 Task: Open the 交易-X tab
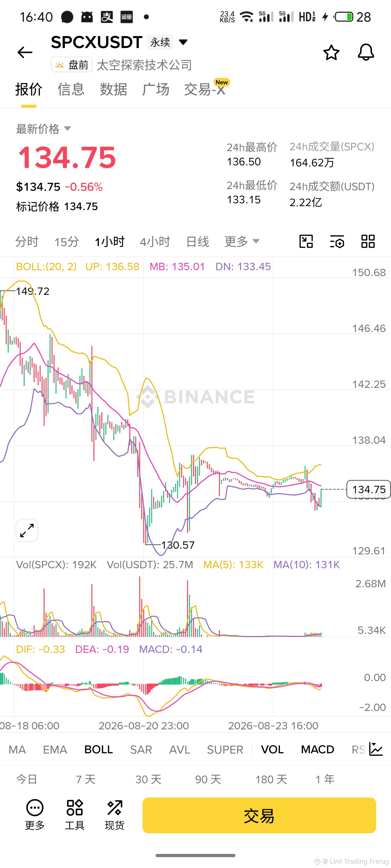[205, 89]
